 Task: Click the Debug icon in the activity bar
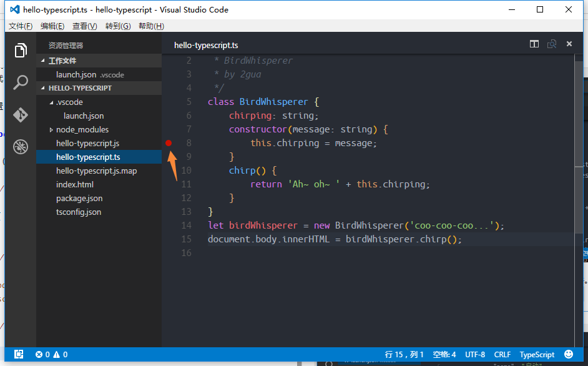21,146
